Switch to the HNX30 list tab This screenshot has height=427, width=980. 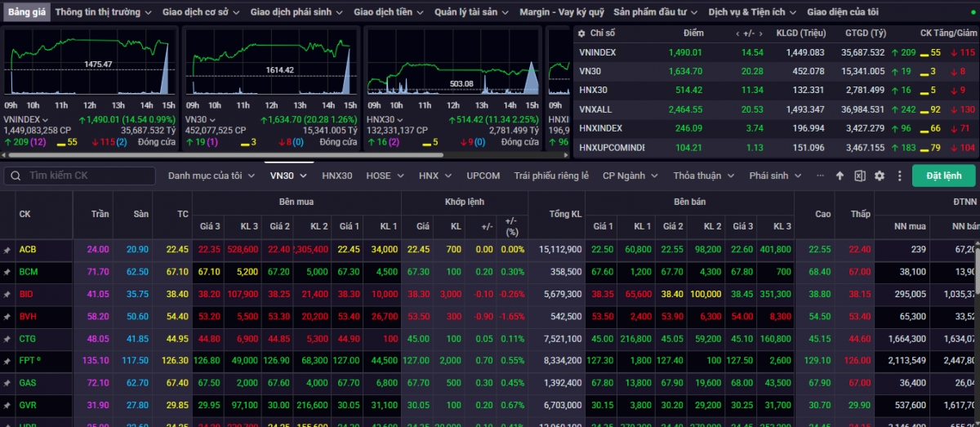click(x=336, y=176)
